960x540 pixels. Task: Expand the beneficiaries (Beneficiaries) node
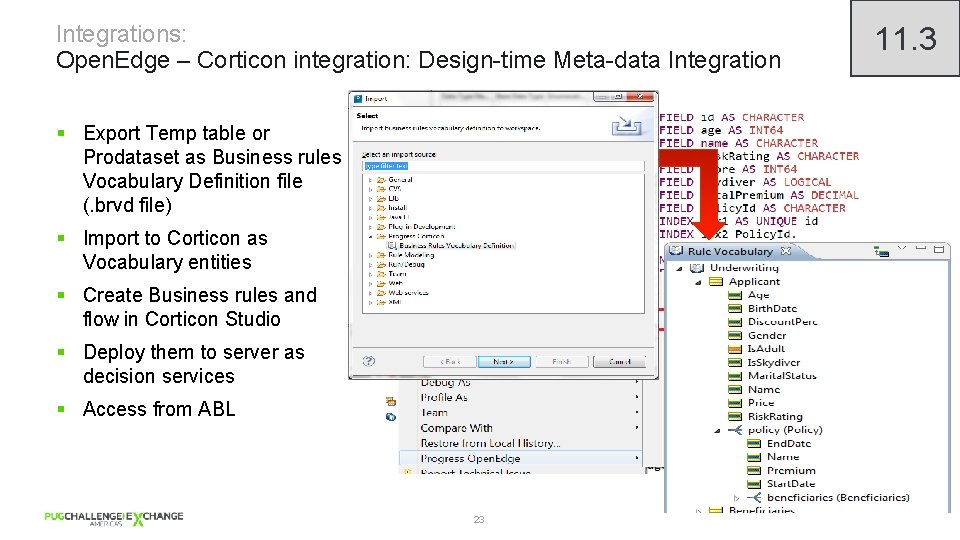click(737, 498)
